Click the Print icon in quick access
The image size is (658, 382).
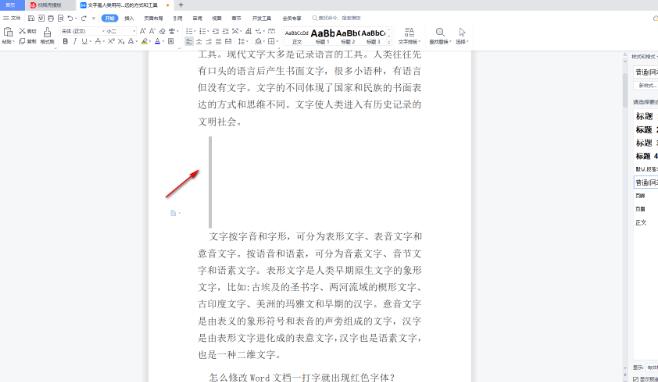(51, 18)
